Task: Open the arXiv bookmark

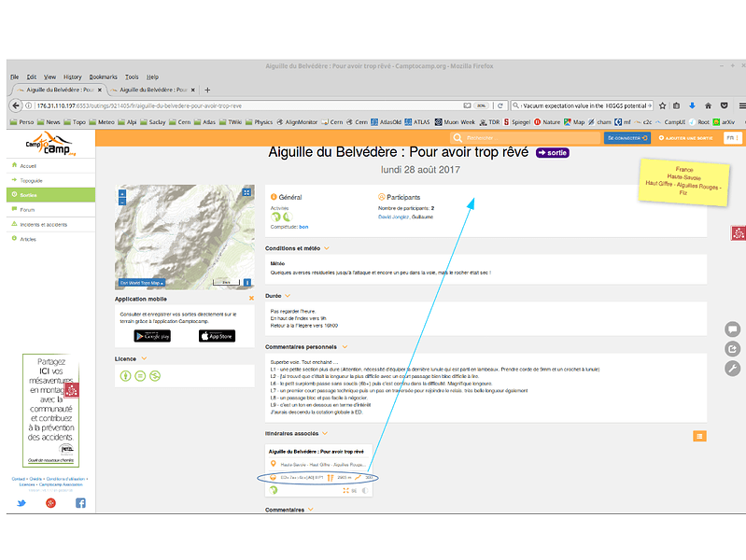Action: pyautogui.click(x=724, y=122)
